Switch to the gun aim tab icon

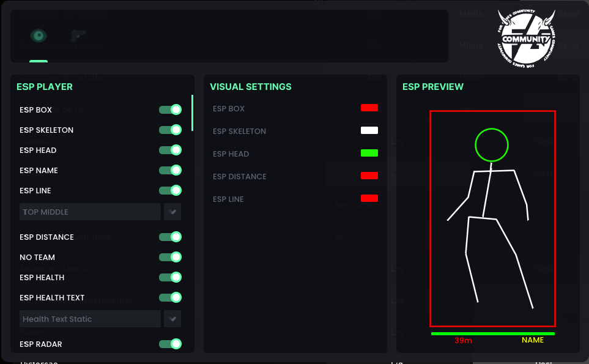coord(77,36)
